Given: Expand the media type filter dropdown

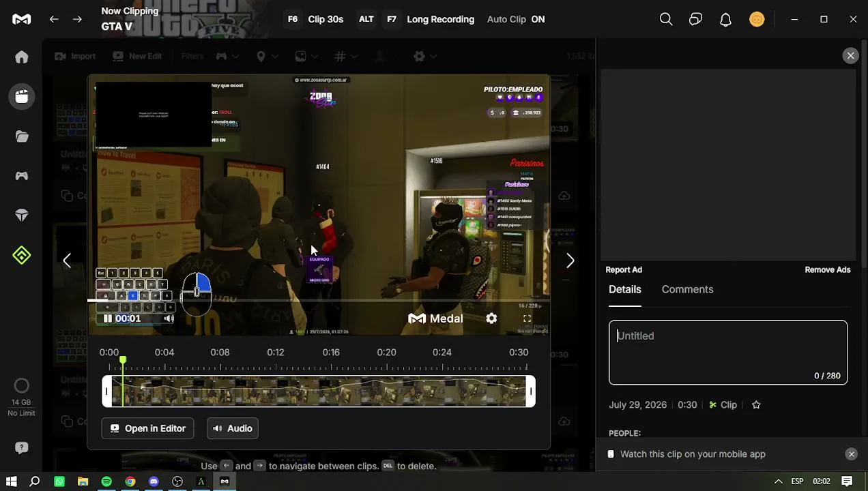Looking at the screenshot, I should click(306, 56).
